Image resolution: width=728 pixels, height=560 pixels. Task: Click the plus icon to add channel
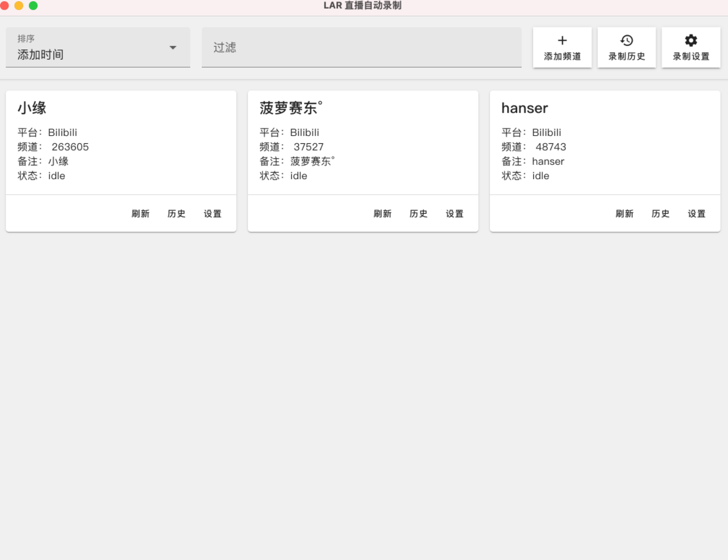pos(562,40)
